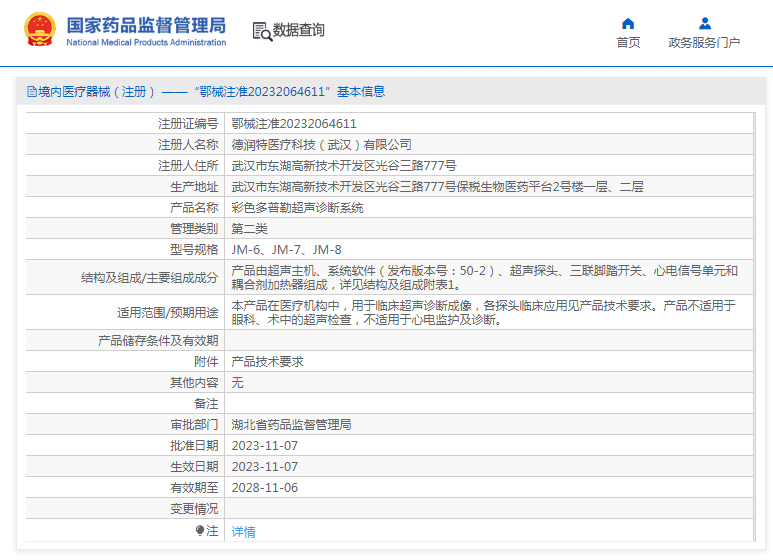This screenshot has width=773, height=560.
Task: Click the 有效期至 label
Action: coord(194,488)
